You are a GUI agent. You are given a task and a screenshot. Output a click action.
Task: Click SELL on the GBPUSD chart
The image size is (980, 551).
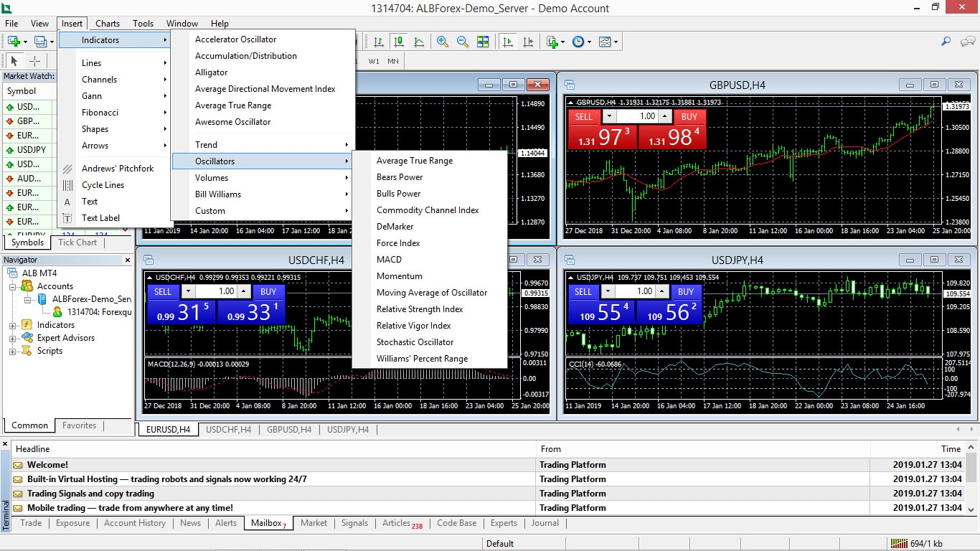pos(584,116)
